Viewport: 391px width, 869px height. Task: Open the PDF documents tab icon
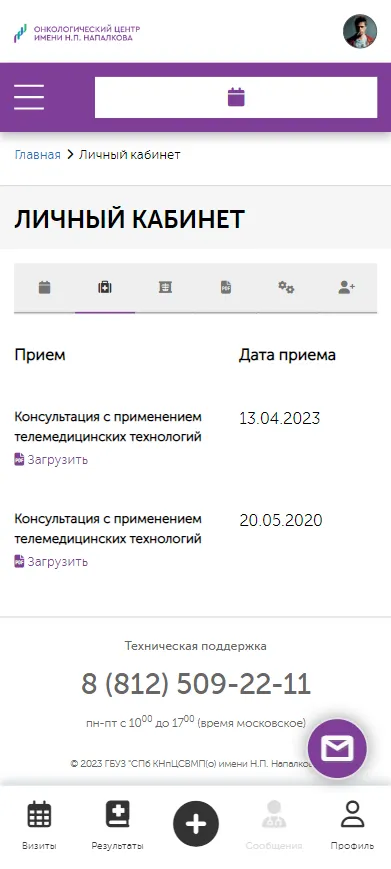pyautogui.click(x=225, y=288)
